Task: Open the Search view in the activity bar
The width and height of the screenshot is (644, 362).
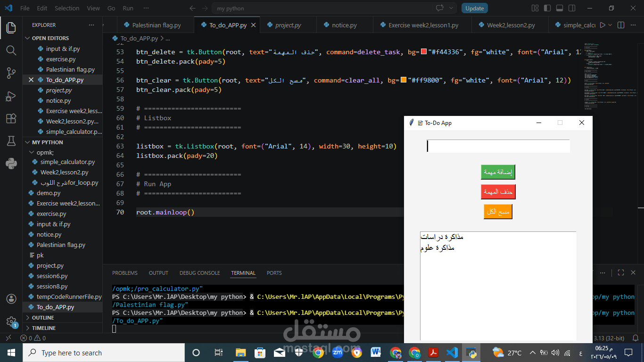Action: click(11, 50)
